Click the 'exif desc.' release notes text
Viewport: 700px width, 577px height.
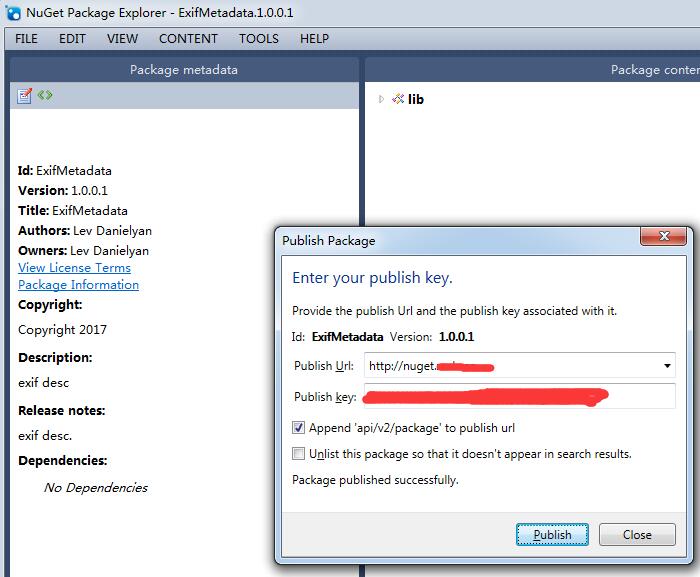[45, 435]
